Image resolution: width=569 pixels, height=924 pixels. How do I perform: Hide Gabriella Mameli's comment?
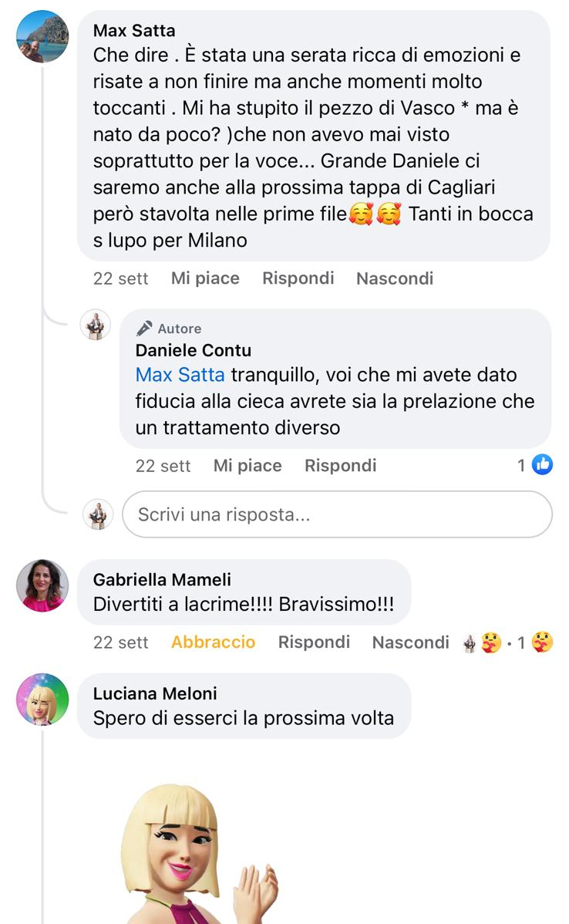(410, 642)
